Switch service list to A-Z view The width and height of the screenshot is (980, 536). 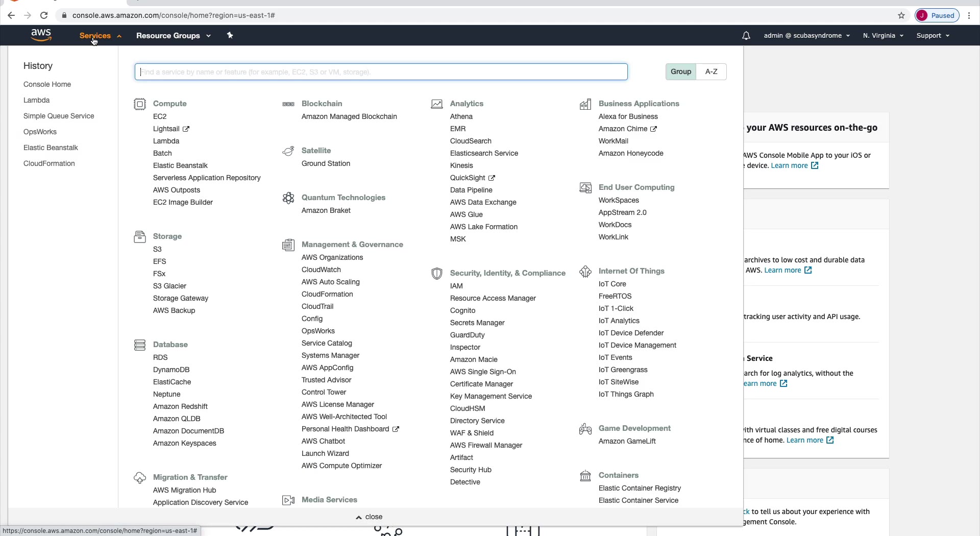(x=712, y=71)
